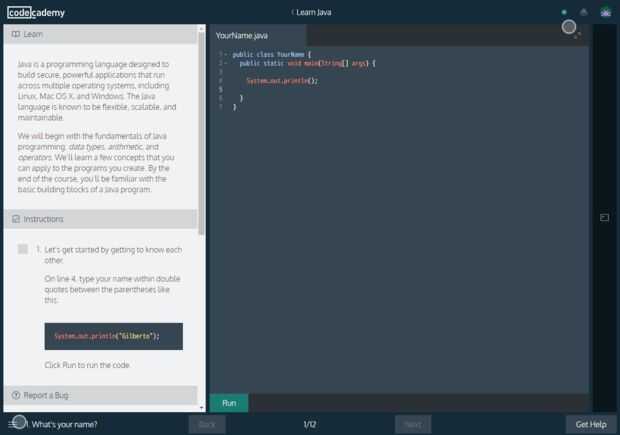Open the user profile avatar
Image resolution: width=620 pixels, height=435 pixels.
pos(605,13)
